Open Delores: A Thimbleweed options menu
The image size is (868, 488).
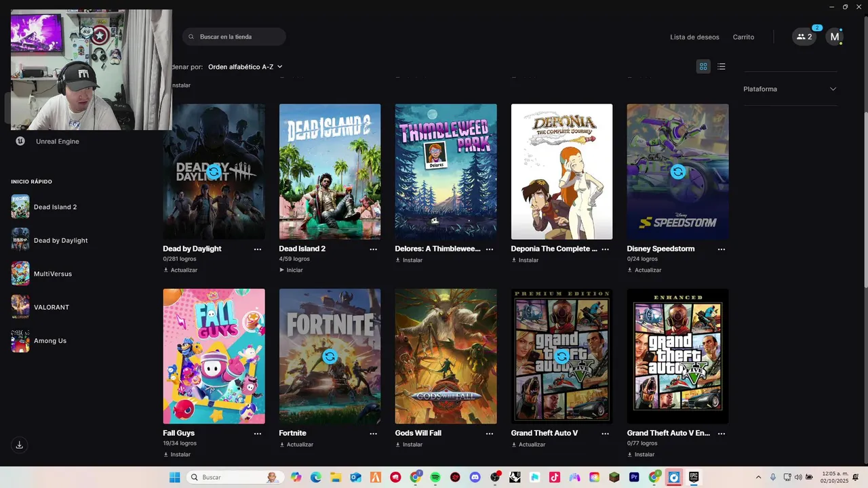click(490, 249)
